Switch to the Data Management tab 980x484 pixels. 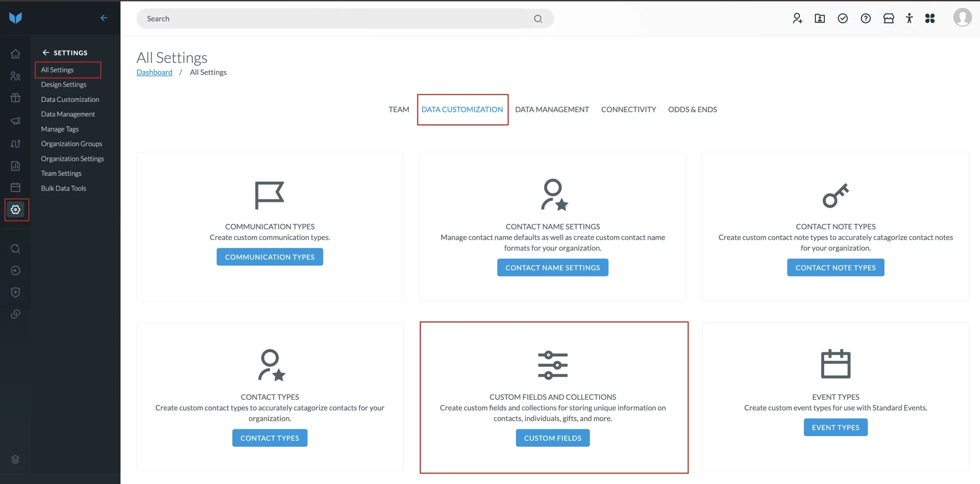coord(552,110)
